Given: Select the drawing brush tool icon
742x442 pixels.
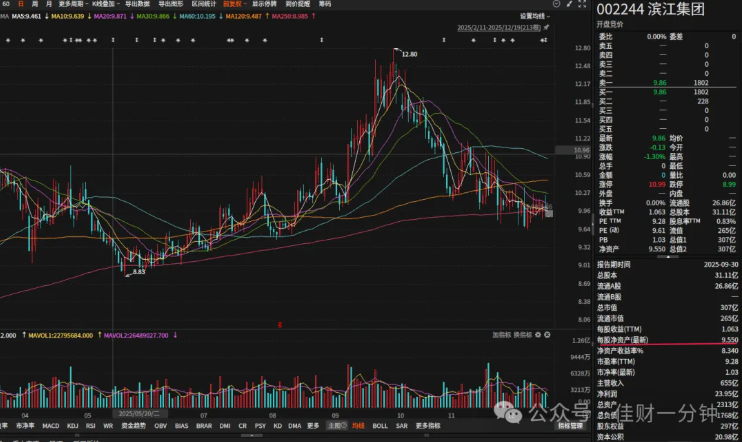Looking at the screenshot, I should point(569,4).
